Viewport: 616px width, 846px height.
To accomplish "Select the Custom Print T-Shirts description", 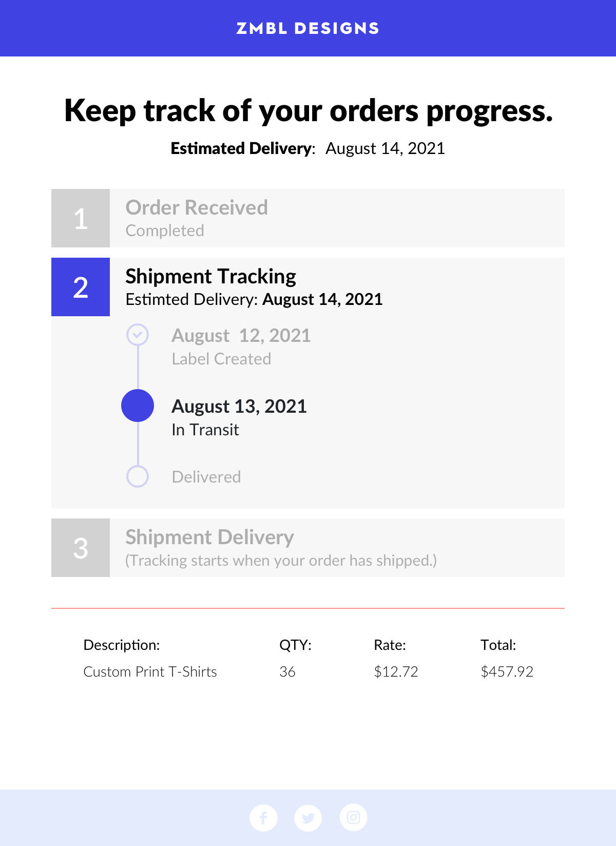I will tap(150, 671).
